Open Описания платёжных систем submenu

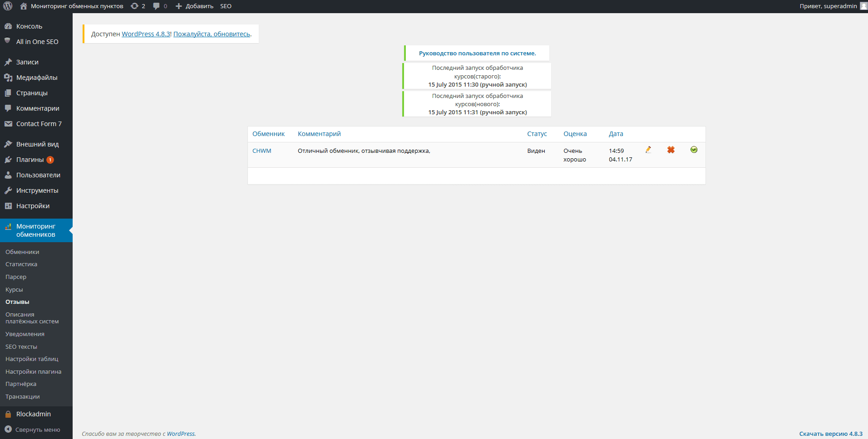(32, 318)
